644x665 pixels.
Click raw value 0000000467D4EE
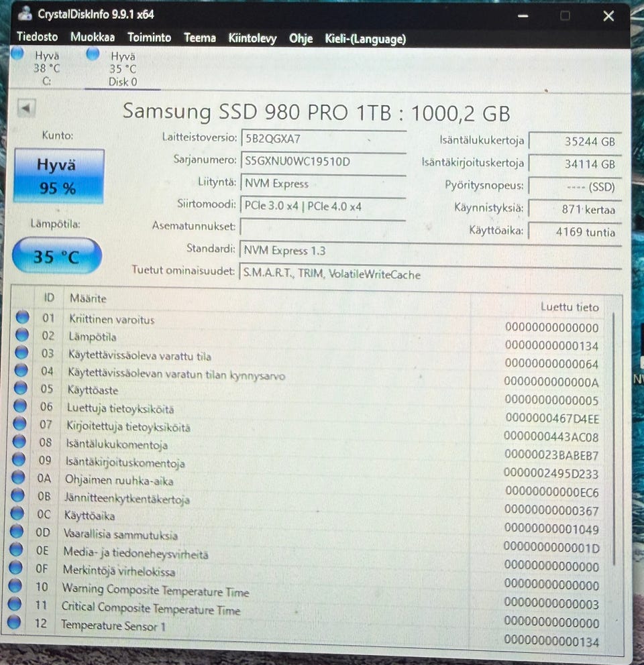(552, 418)
